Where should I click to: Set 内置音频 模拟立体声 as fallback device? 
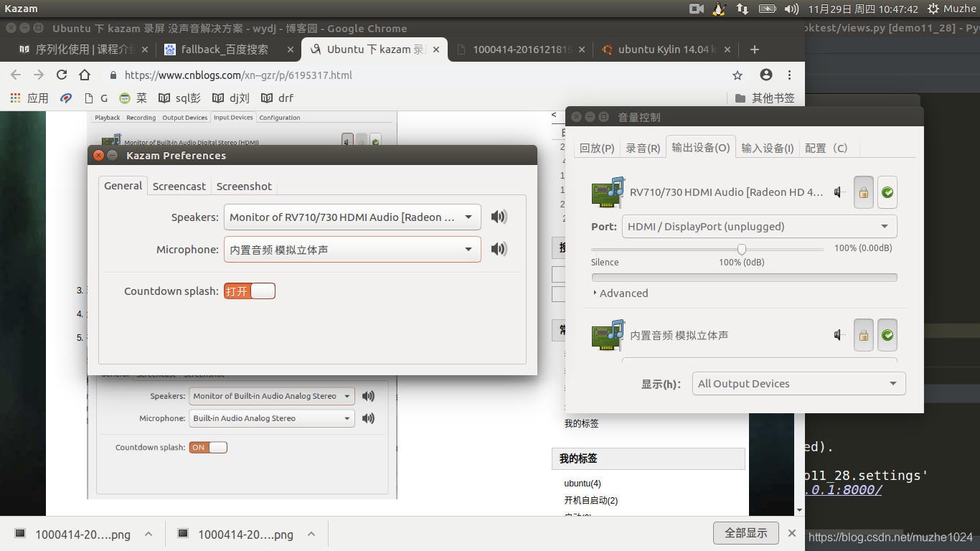coord(887,335)
